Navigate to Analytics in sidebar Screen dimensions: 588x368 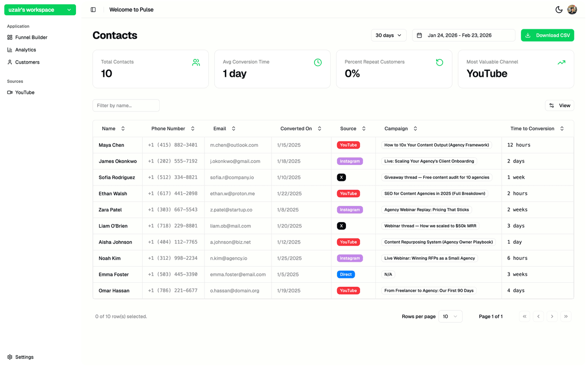click(25, 50)
